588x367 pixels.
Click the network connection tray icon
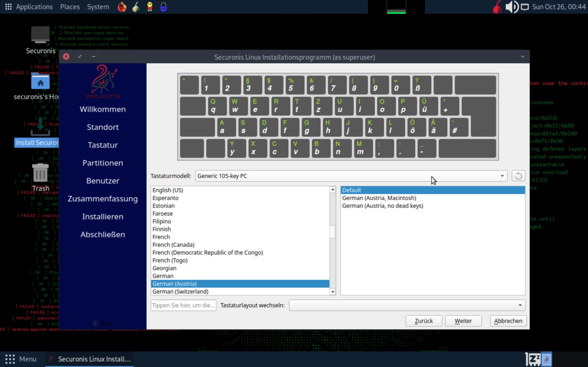[x=525, y=7]
